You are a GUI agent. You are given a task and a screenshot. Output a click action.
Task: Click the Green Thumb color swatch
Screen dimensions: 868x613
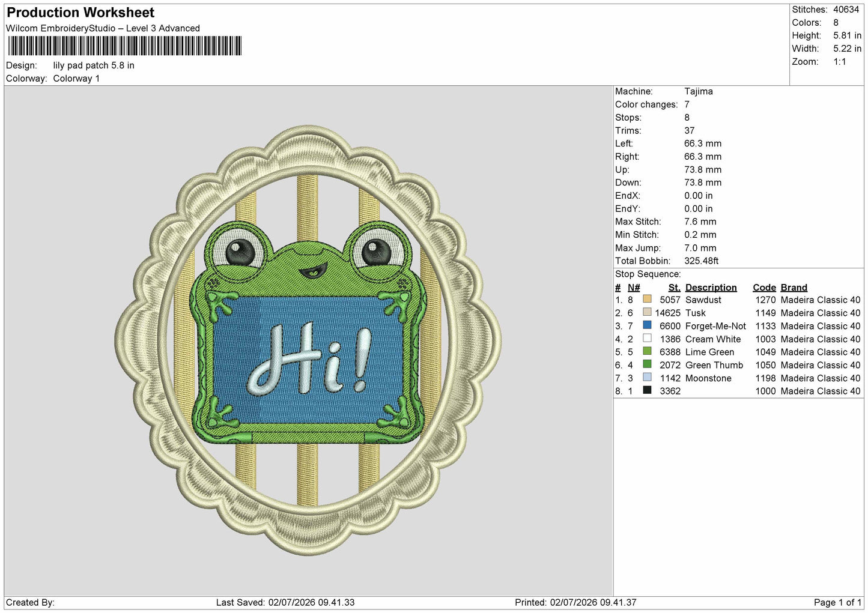[x=647, y=364]
